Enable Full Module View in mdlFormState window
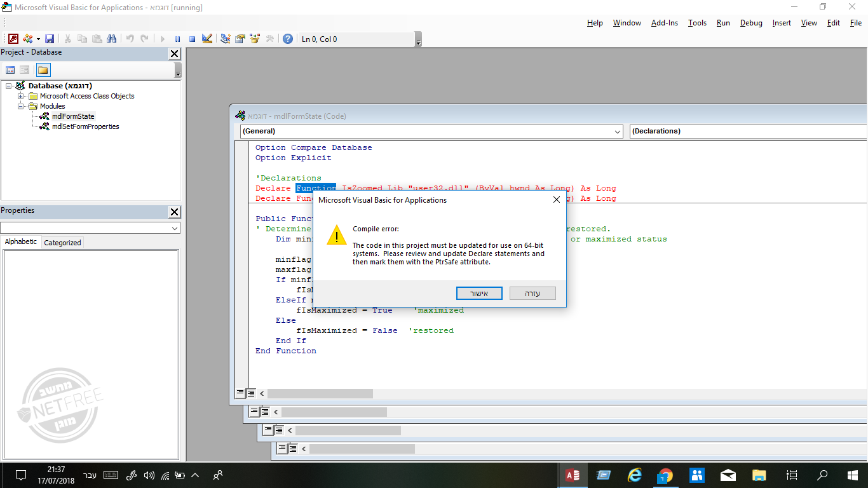Image resolution: width=868 pixels, height=488 pixels. [251, 393]
